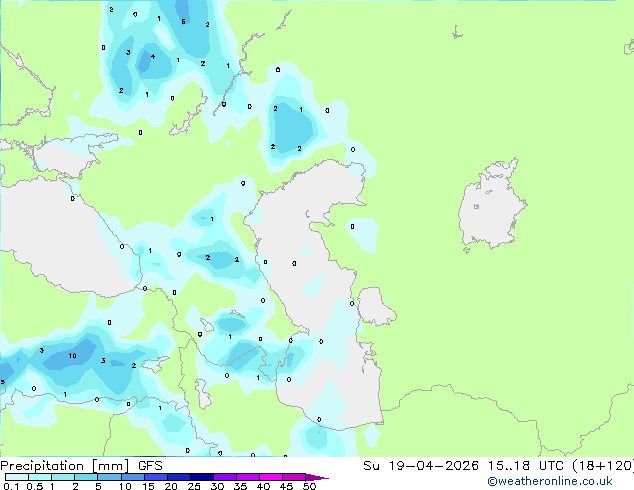The width and height of the screenshot is (634, 490).
Task: Click the '10' precipitation value on the map
Action: point(72,355)
